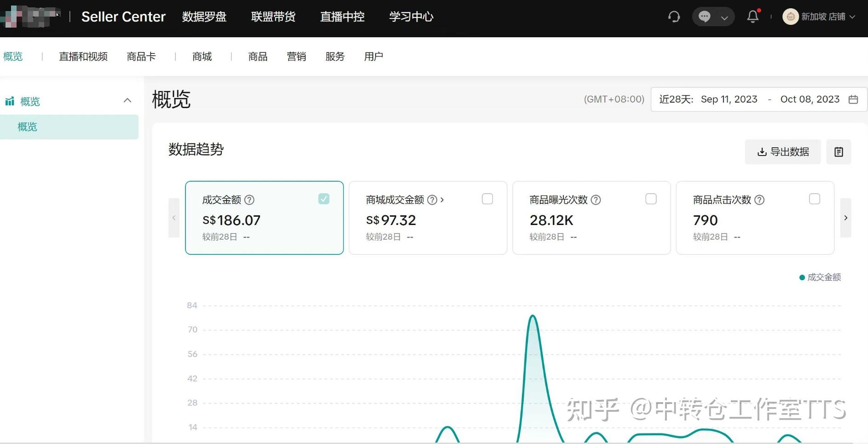Click the chart peak near 84

point(532,316)
